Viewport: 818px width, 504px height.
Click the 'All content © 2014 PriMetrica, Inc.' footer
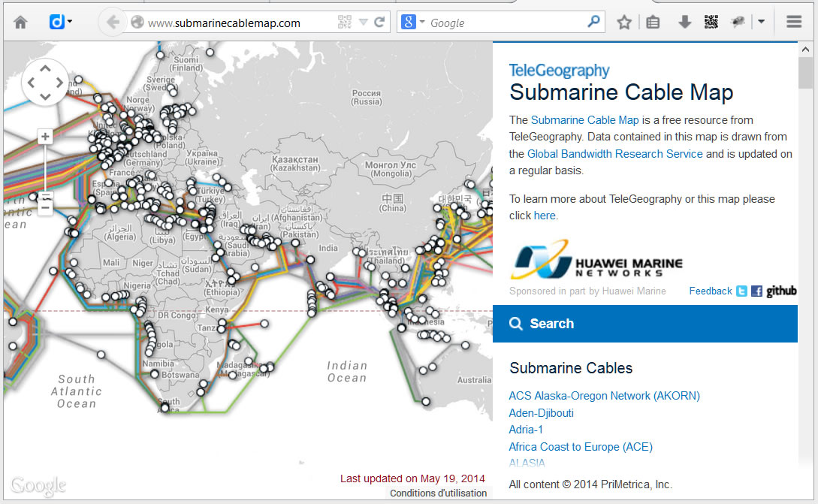click(590, 484)
